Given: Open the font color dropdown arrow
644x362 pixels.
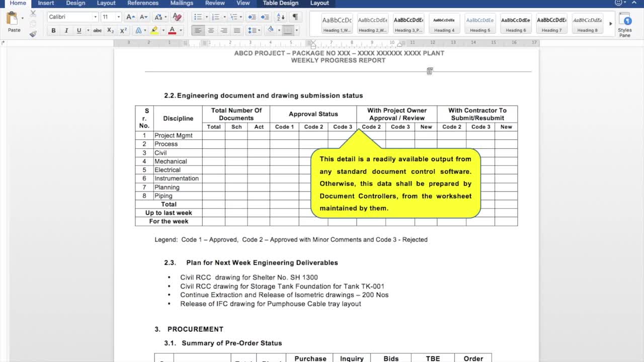Looking at the screenshot, I should [x=181, y=31].
